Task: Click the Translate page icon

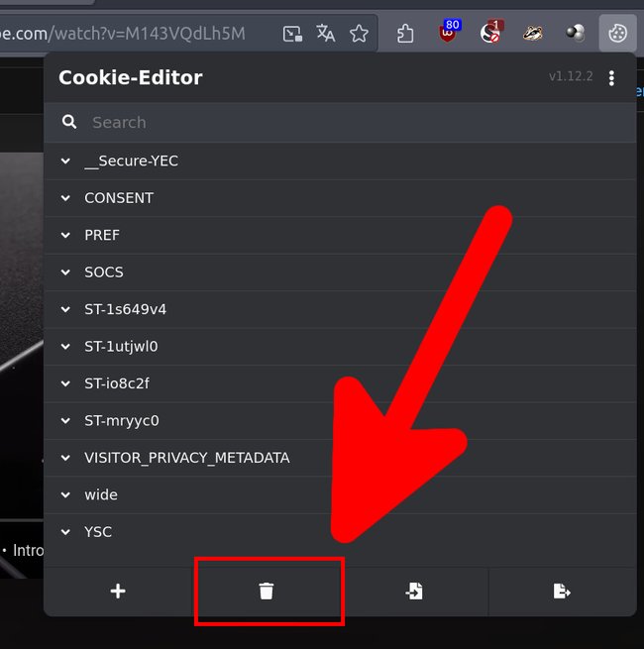Action: point(326,34)
